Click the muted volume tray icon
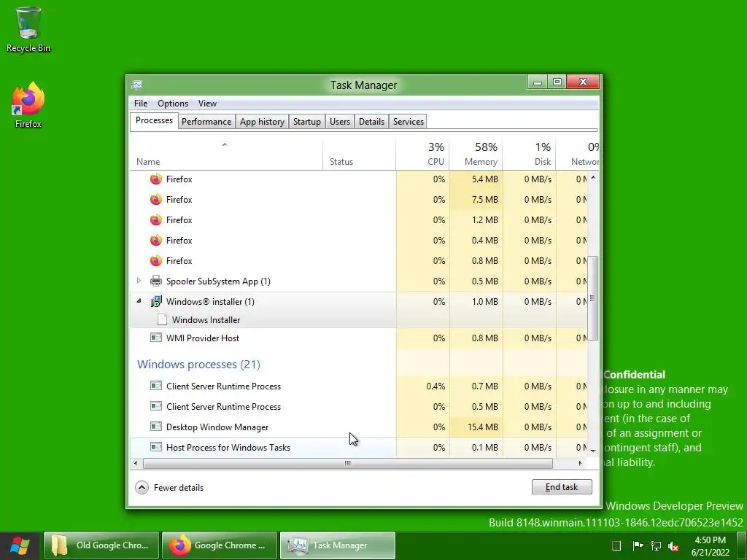Viewport: 747px width, 560px height. pyautogui.click(x=673, y=546)
